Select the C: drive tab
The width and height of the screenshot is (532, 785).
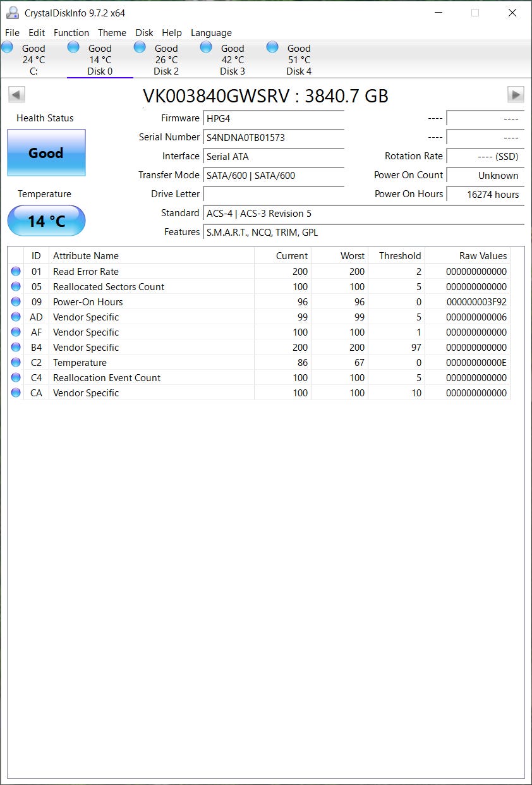click(33, 59)
